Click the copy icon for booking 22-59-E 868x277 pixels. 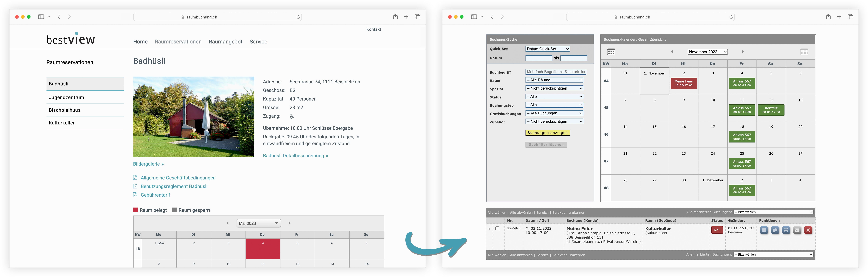tap(775, 230)
